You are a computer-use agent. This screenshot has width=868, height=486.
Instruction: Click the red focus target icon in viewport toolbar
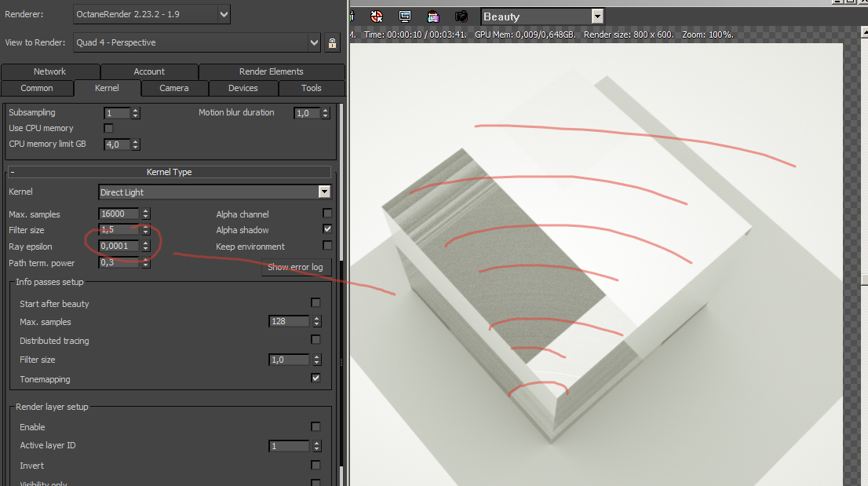tap(377, 16)
